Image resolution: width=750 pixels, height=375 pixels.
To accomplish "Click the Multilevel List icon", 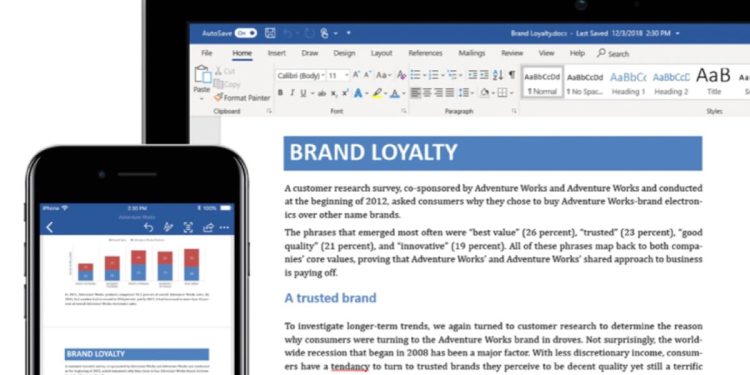I will tap(452, 75).
